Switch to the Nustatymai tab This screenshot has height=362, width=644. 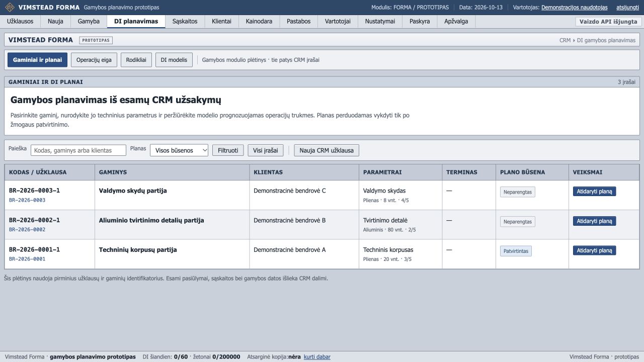(380, 22)
